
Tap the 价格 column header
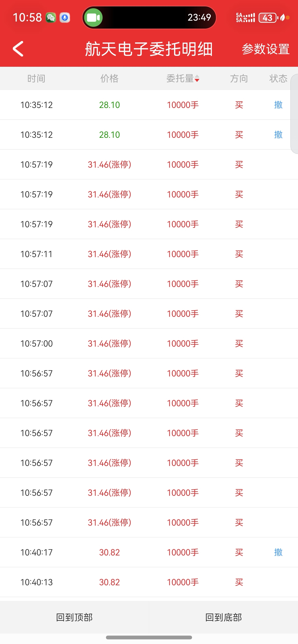click(x=110, y=79)
